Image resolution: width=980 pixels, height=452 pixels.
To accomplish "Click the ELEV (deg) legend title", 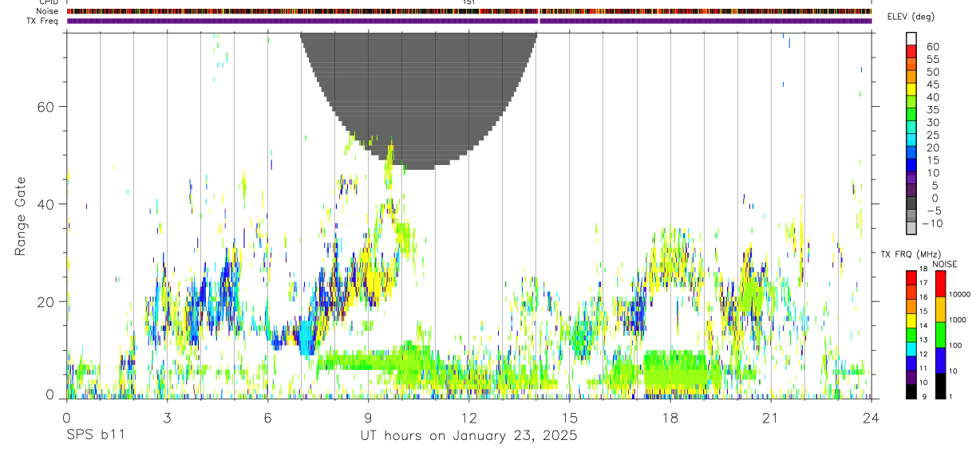I will (x=911, y=17).
